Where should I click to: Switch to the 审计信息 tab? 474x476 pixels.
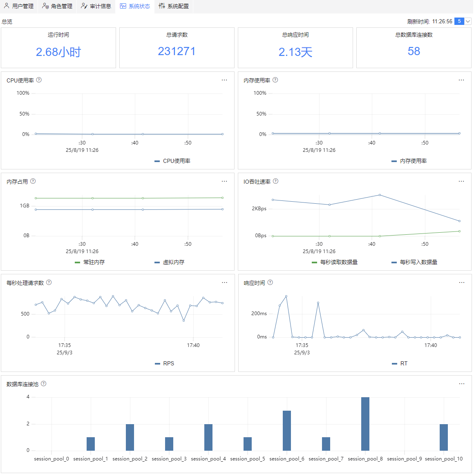[96, 6]
